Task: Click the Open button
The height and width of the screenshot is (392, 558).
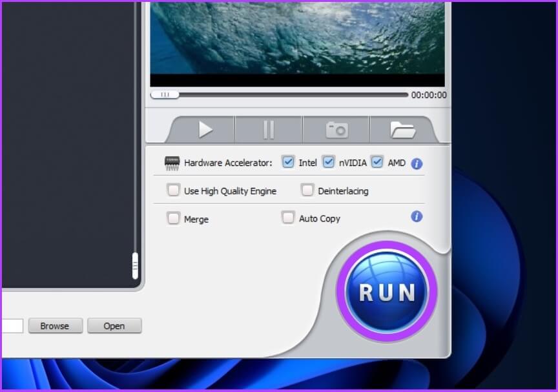Action: (x=114, y=326)
